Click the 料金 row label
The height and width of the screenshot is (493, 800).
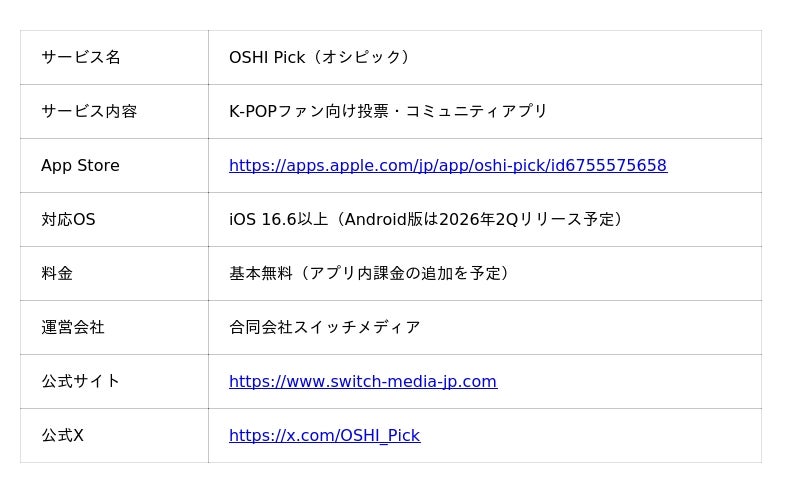[x=57, y=274]
